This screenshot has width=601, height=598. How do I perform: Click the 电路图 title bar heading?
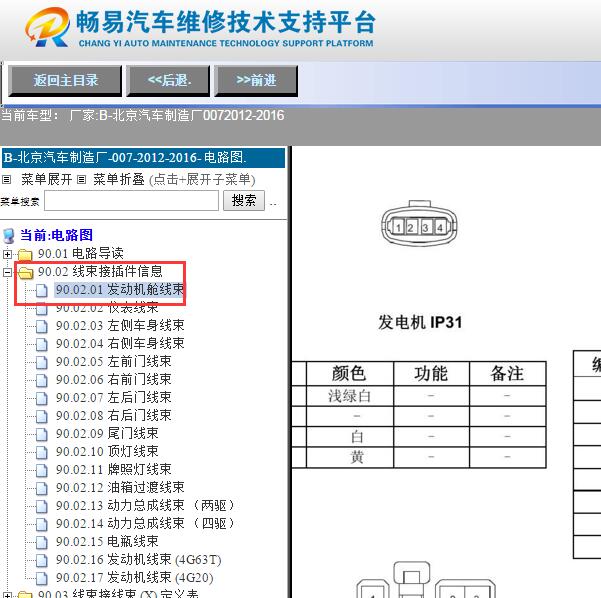pos(143,158)
